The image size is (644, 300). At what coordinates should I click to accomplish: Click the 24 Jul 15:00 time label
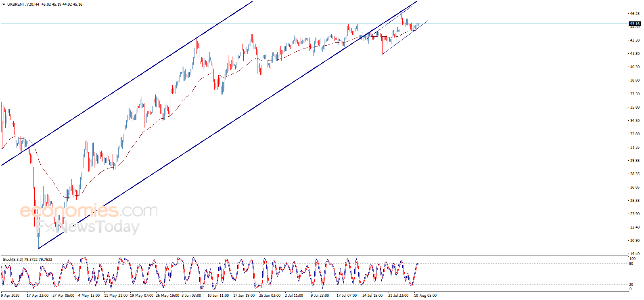tap(372, 296)
